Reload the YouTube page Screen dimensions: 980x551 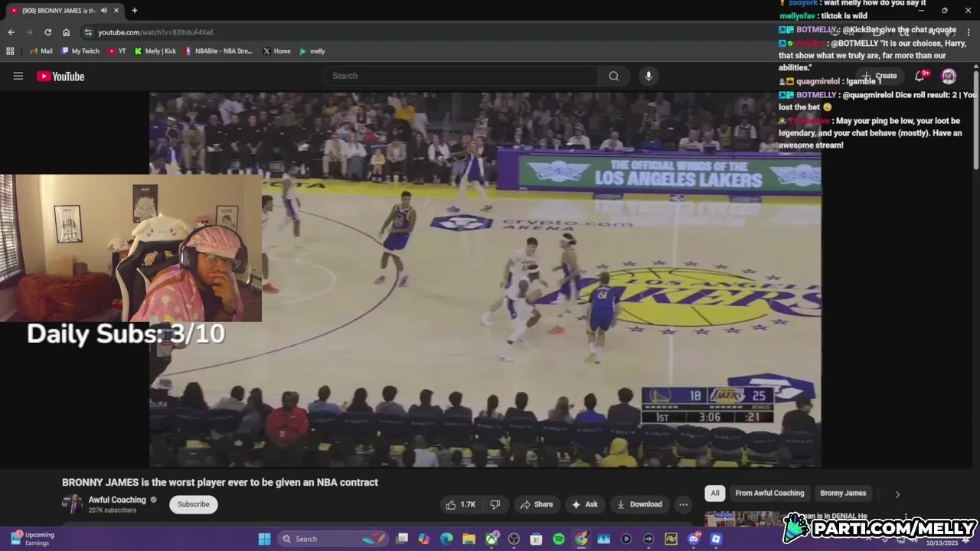pyautogui.click(x=47, y=32)
